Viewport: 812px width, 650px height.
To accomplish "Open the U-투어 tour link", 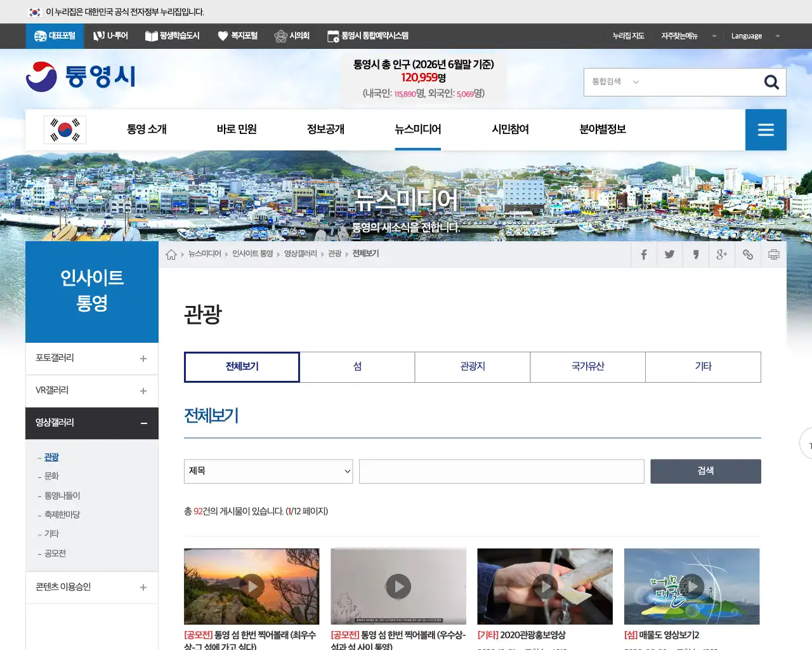I will tap(110, 36).
